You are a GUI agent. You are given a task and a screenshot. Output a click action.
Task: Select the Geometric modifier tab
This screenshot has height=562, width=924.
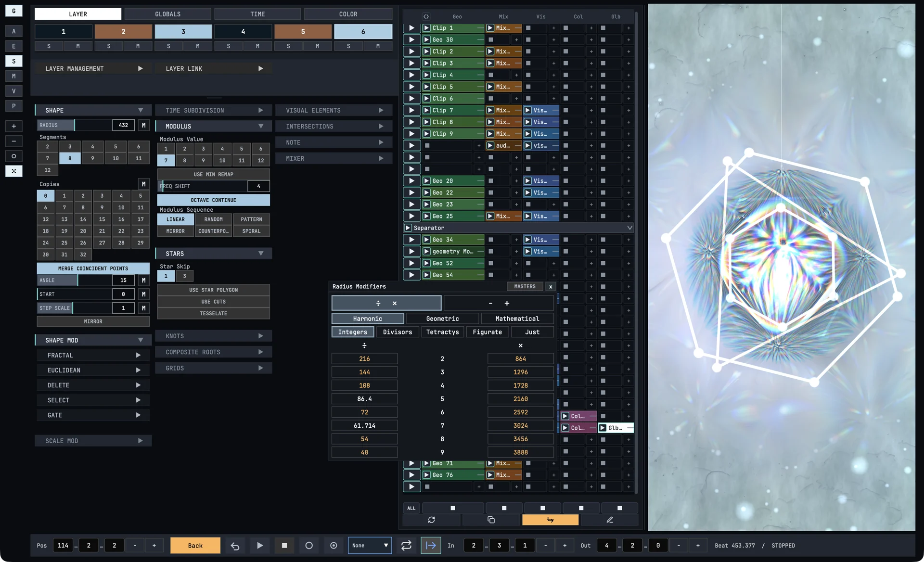click(442, 319)
